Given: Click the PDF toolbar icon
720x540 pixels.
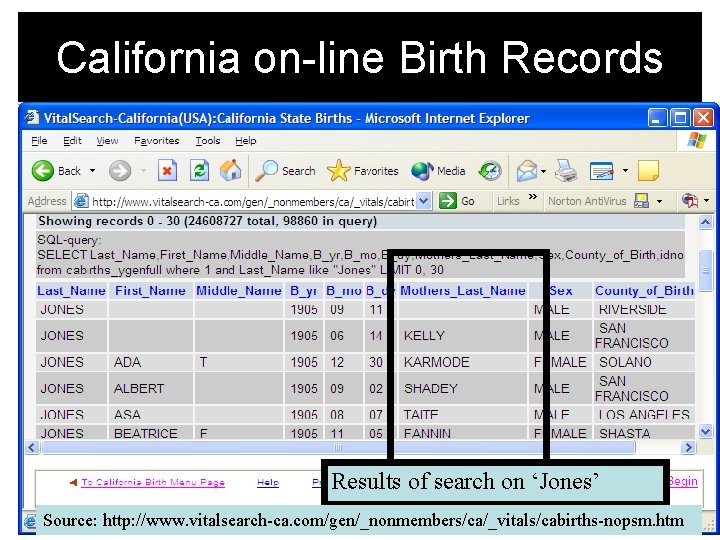Looking at the screenshot, I should tap(690, 201).
